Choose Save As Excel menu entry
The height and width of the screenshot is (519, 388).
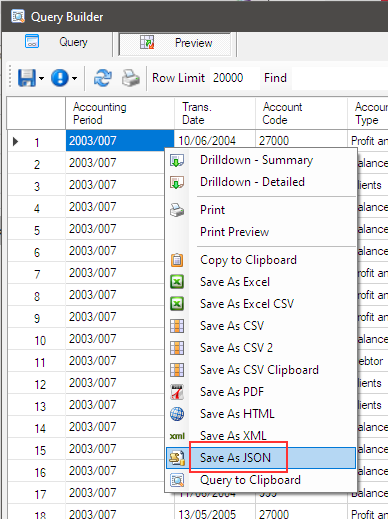click(261, 282)
